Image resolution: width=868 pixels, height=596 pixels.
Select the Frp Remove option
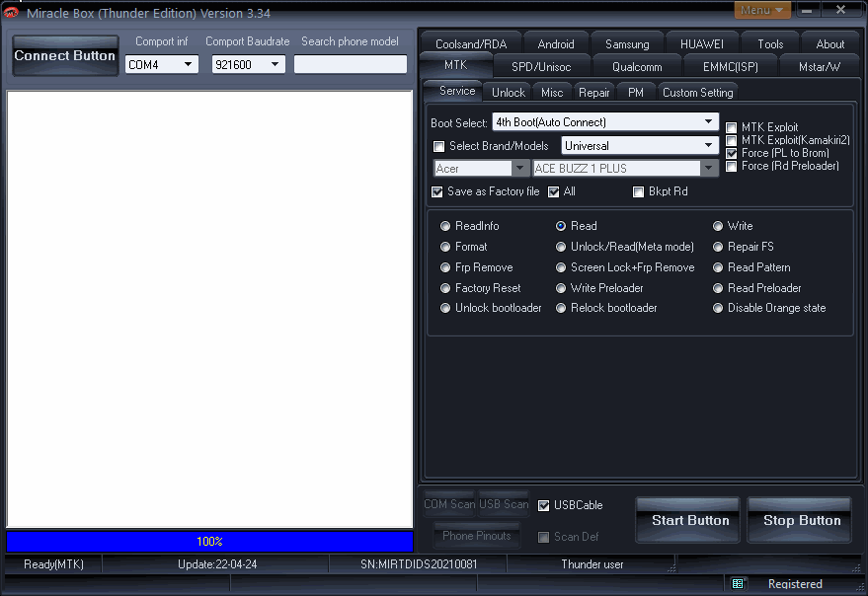point(445,267)
